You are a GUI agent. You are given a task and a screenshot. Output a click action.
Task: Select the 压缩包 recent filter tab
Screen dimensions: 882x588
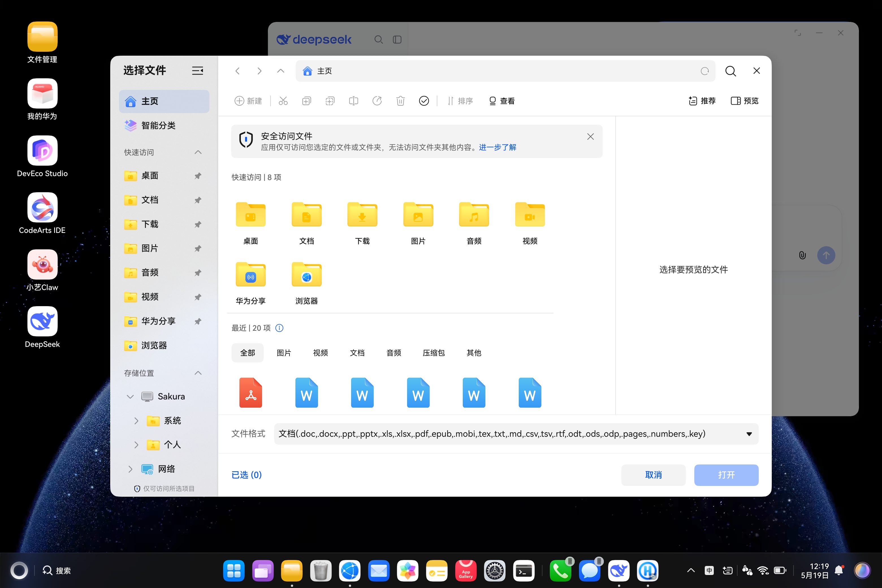point(434,353)
